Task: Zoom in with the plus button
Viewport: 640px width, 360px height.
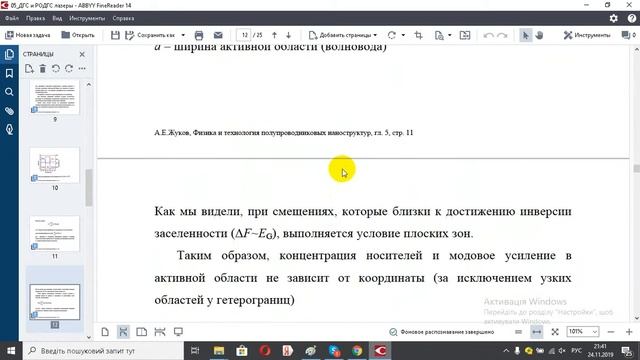Action: [629, 332]
